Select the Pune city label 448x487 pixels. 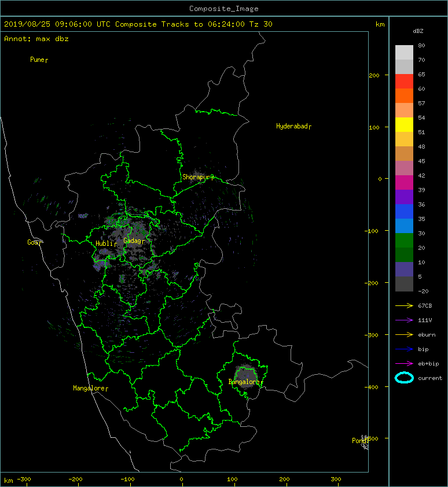[x=39, y=60]
